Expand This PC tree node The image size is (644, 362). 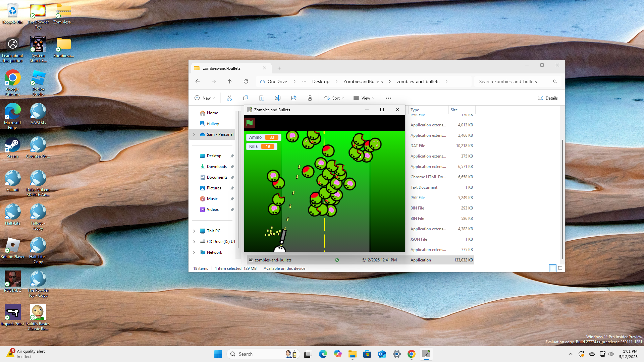click(x=194, y=231)
